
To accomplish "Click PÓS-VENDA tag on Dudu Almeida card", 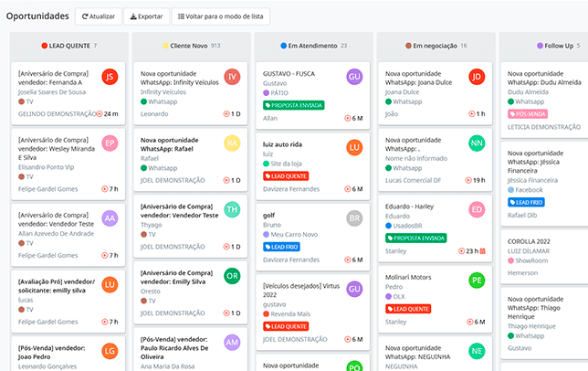I will (x=528, y=114).
